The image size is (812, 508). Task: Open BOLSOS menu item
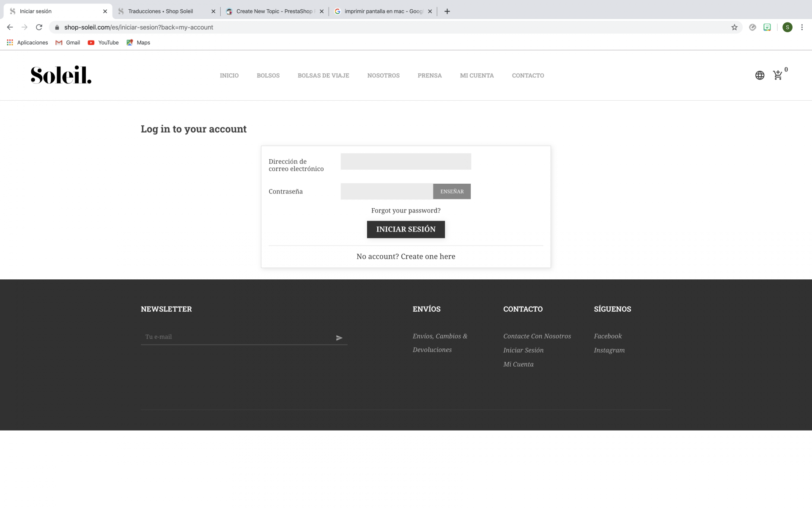[268, 75]
